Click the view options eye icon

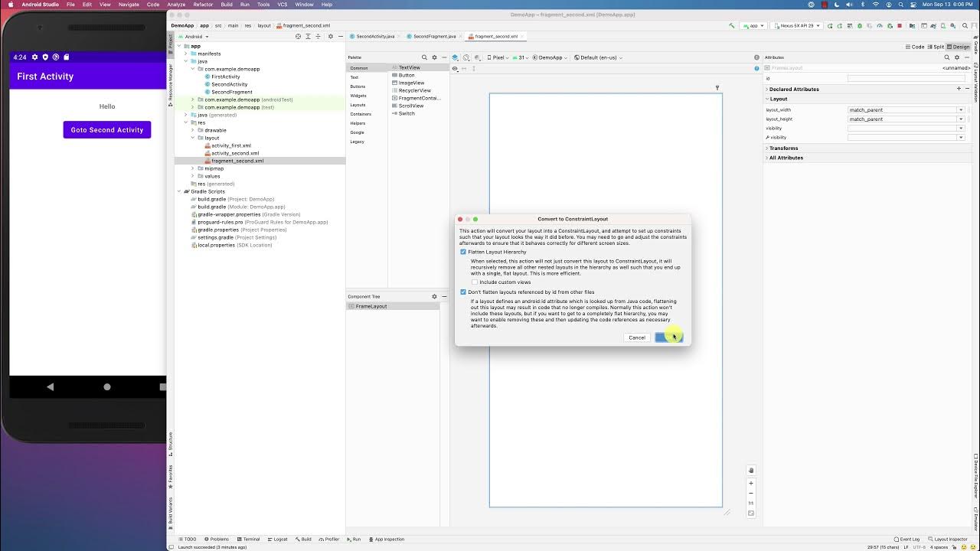[455, 68]
